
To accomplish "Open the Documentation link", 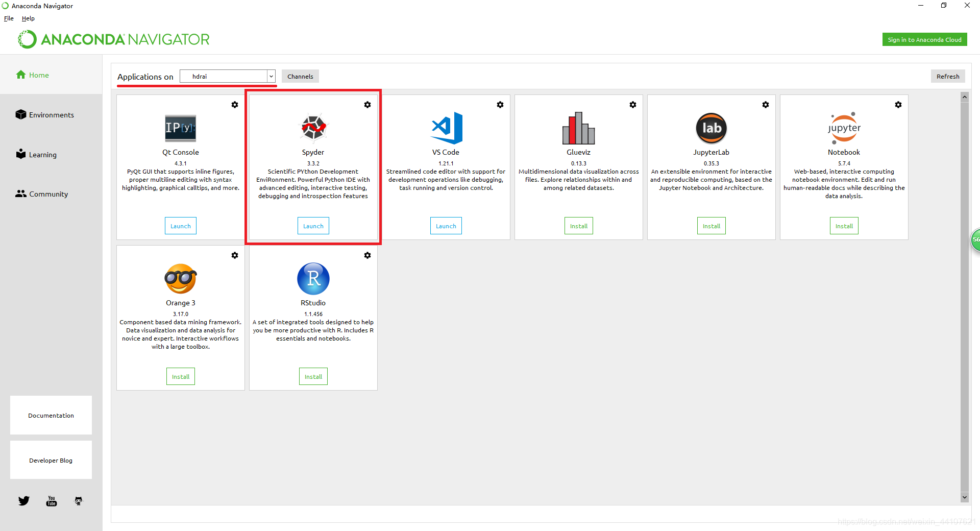I will coord(51,416).
